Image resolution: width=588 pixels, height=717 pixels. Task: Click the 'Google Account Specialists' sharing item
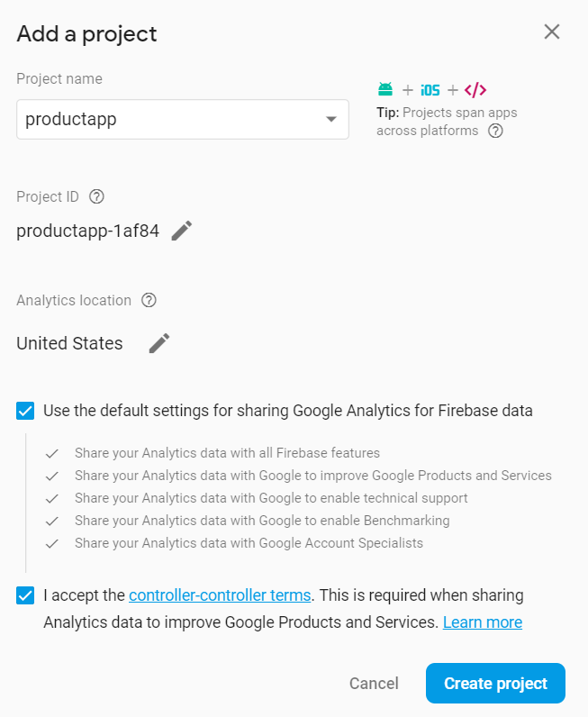[x=249, y=543]
